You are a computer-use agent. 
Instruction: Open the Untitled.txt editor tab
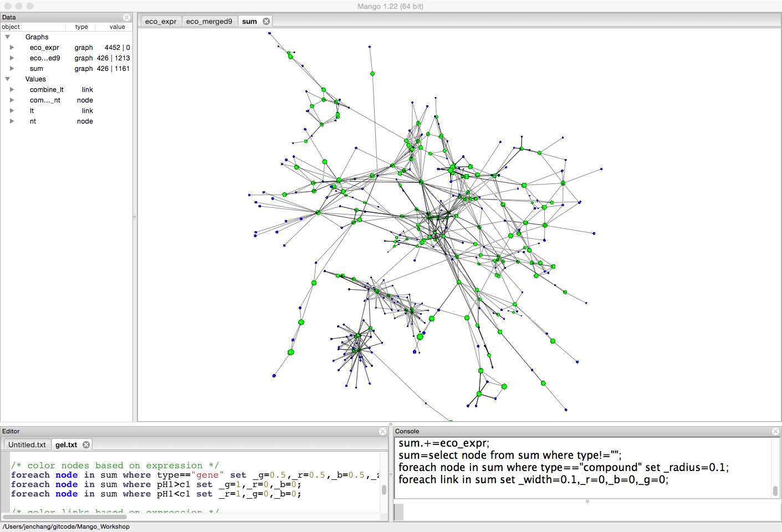[x=27, y=444]
